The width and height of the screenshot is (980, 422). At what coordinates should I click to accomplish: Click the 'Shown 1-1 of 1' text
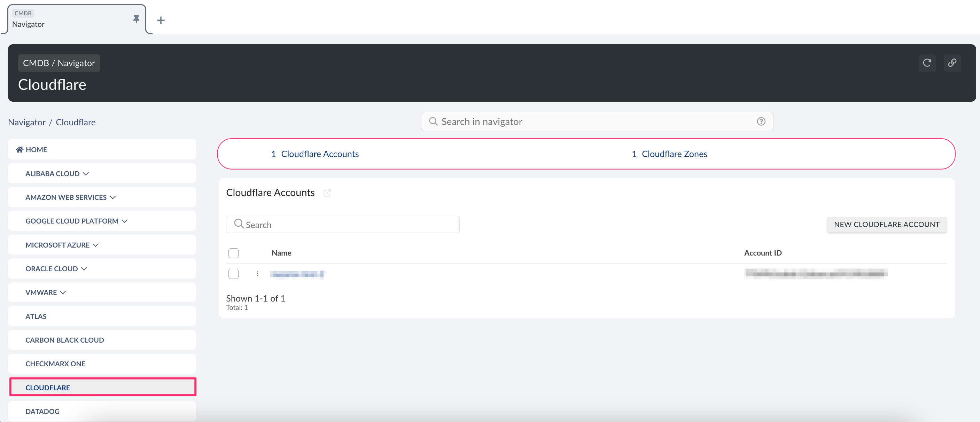[255, 298]
